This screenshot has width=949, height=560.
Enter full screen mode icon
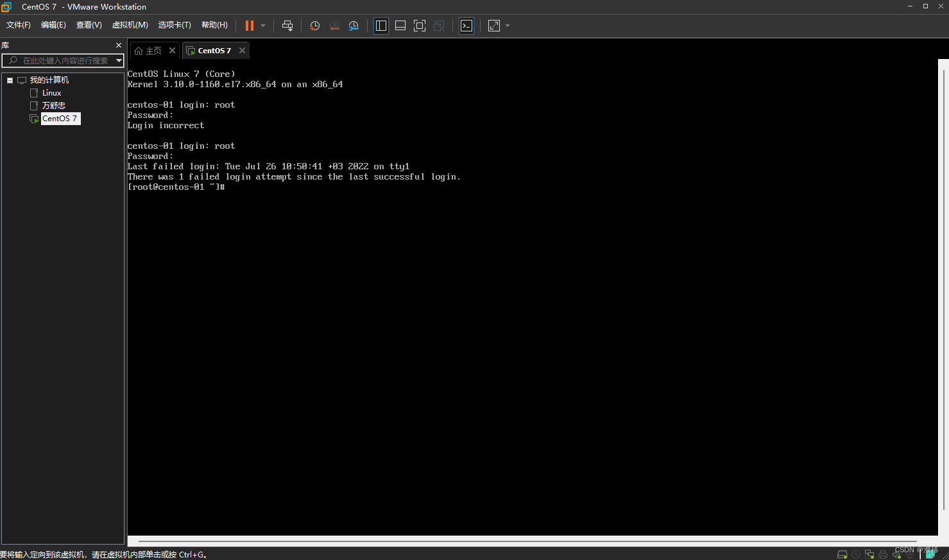420,26
